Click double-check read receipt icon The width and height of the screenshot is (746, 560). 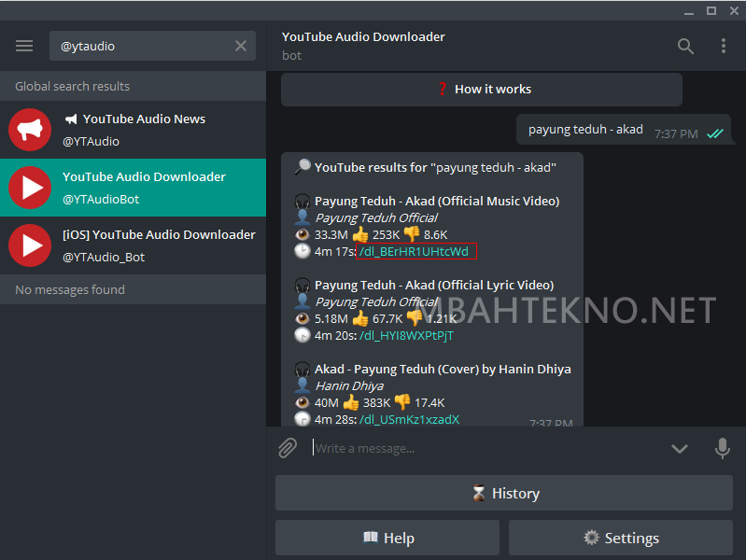point(715,133)
